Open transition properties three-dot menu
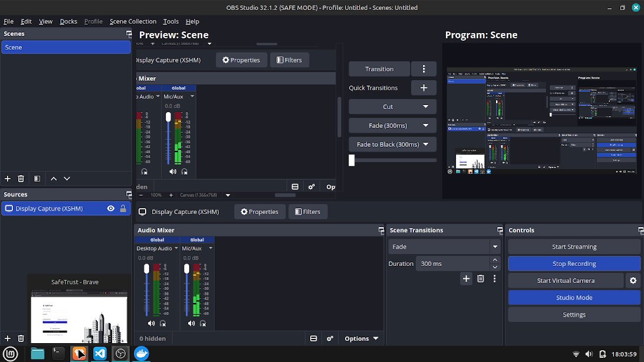The height and width of the screenshot is (362, 644). pos(494,279)
